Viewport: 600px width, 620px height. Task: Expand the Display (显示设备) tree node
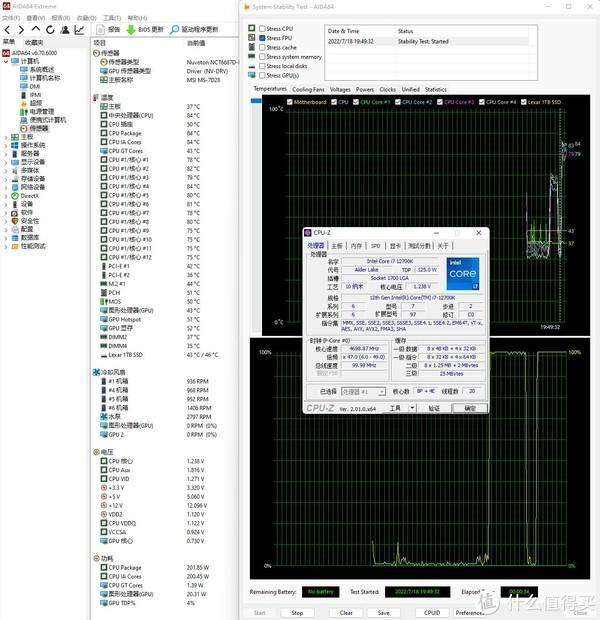click(6, 162)
